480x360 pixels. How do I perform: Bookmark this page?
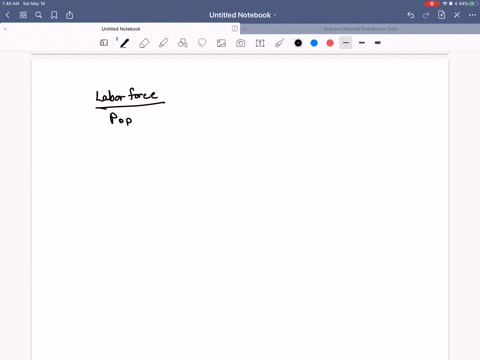pos(54,15)
